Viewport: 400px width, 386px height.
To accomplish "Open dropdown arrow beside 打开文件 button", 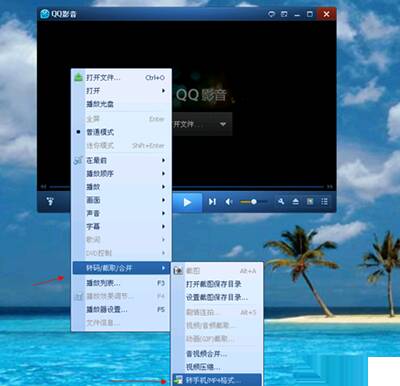I will click(x=223, y=124).
